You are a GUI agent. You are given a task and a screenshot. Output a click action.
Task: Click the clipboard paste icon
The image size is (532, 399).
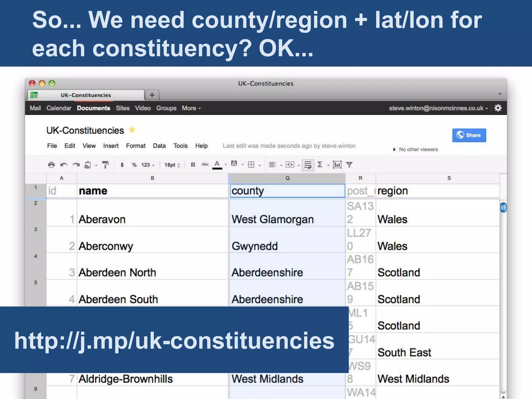[x=88, y=165]
